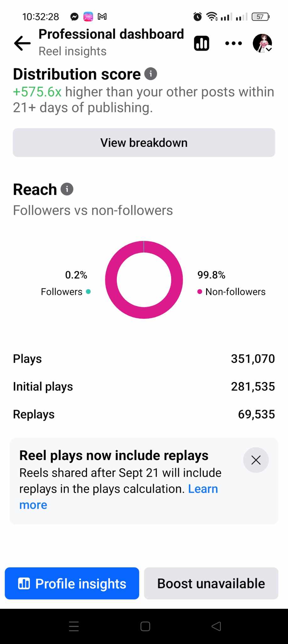The height and width of the screenshot is (644, 288).
Task: Open the three-dot more options menu
Action: (234, 43)
